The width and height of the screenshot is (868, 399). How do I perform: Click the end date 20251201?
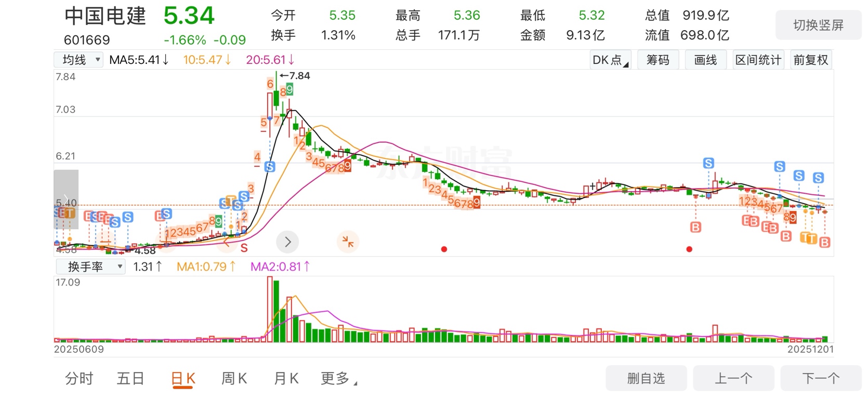(810, 349)
